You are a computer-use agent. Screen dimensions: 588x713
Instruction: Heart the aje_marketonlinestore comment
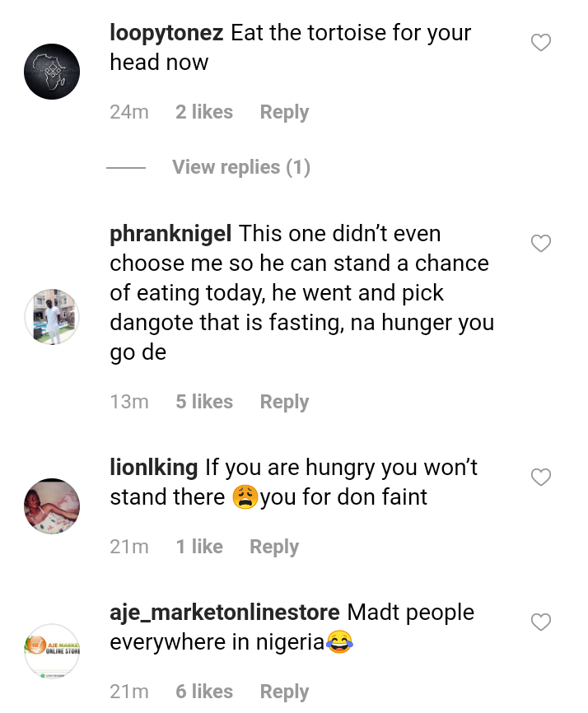tap(540, 622)
